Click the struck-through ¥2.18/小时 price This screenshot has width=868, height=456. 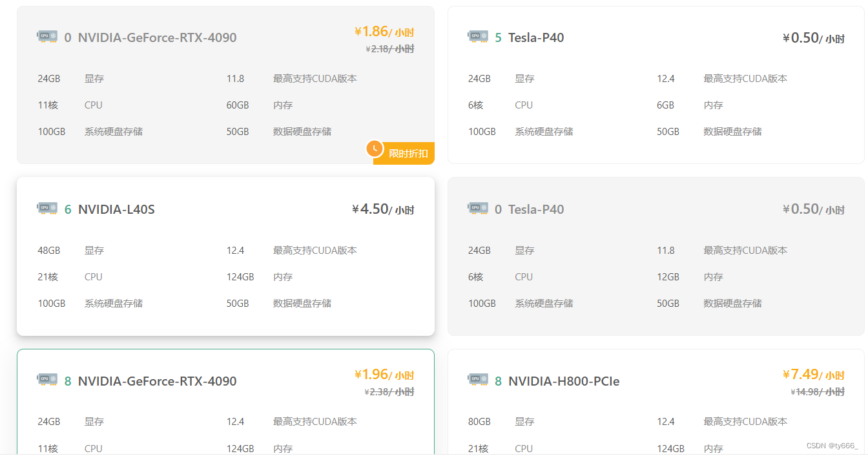pyautogui.click(x=390, y=48)
